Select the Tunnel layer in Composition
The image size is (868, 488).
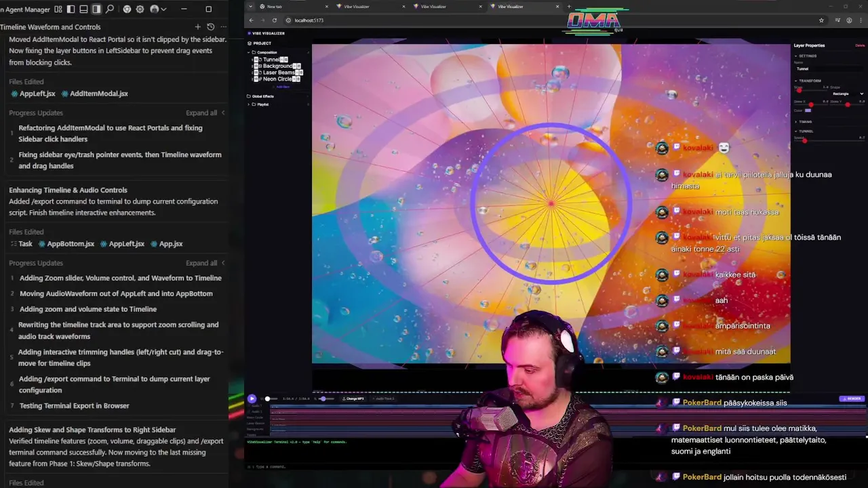(271, 60)
